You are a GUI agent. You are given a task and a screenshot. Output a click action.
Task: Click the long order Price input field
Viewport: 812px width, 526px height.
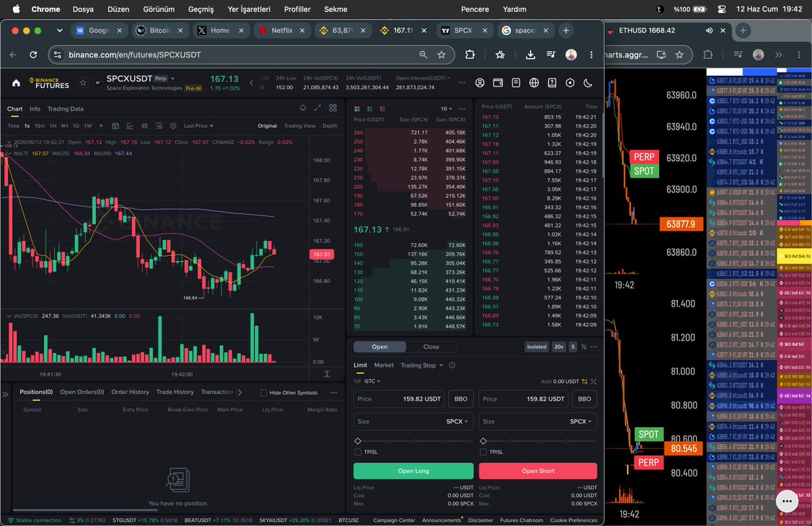pos(399,399)
